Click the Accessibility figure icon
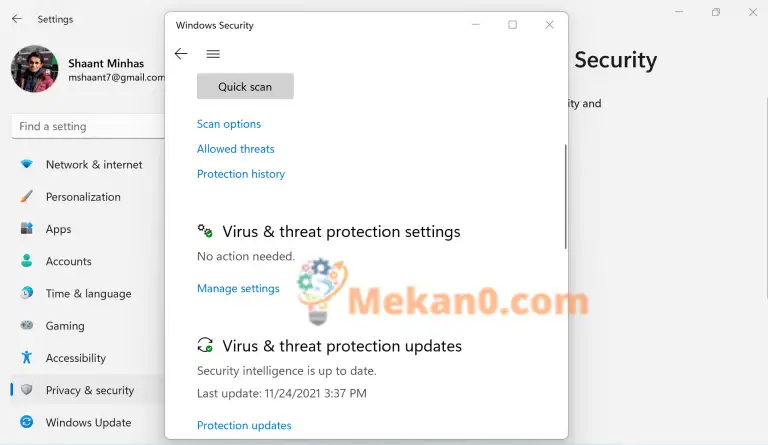Image resolution: width=768 pixels, height=445 pixels. click(x=26, y=357)
